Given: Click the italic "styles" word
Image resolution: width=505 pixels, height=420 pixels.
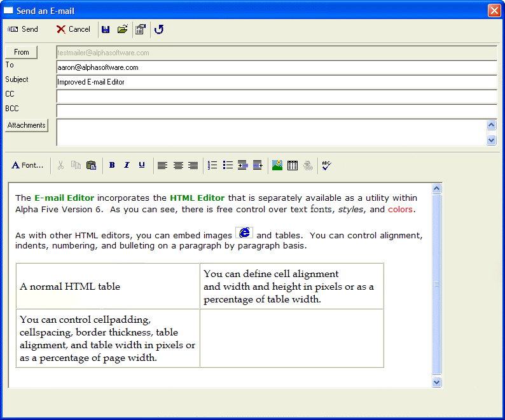Looking at the screenshot, I should (x=350, y=210).
